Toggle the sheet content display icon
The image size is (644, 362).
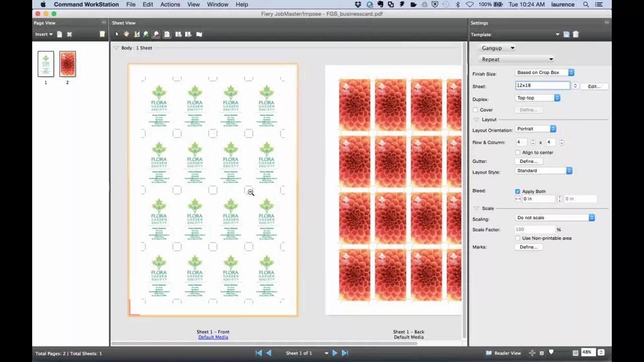[x=167, y=34]
